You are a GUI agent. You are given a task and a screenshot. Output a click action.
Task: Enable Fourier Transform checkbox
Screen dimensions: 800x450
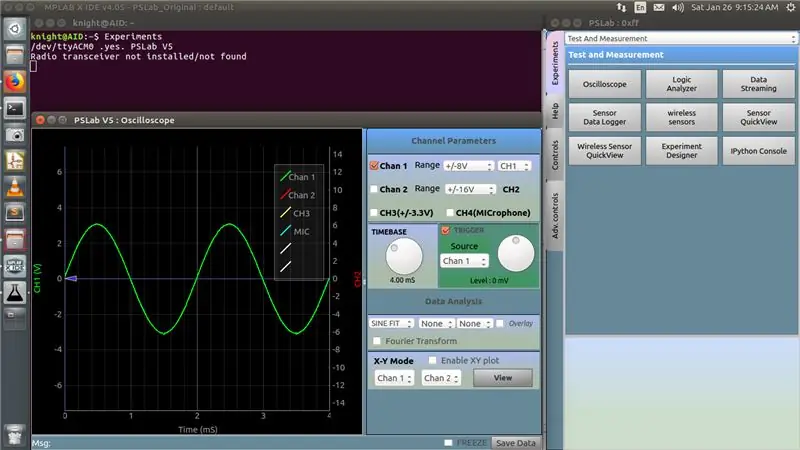click(377, 340)
